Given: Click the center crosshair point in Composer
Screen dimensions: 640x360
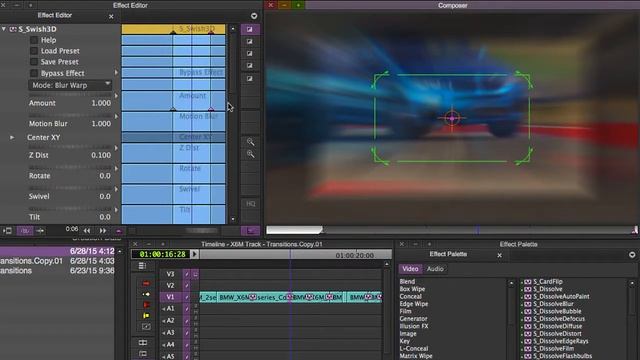Looking at the screenshot, I should (x=452, y=118).
